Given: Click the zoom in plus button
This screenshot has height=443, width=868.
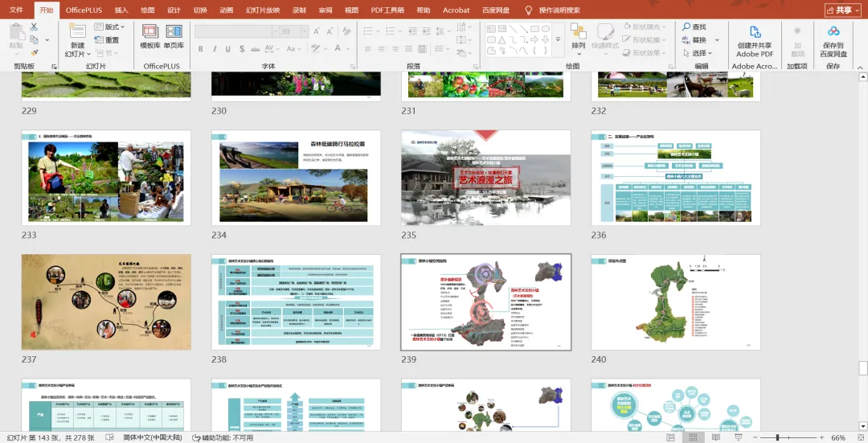Looking at the screenshot, I should coord(821,437).
